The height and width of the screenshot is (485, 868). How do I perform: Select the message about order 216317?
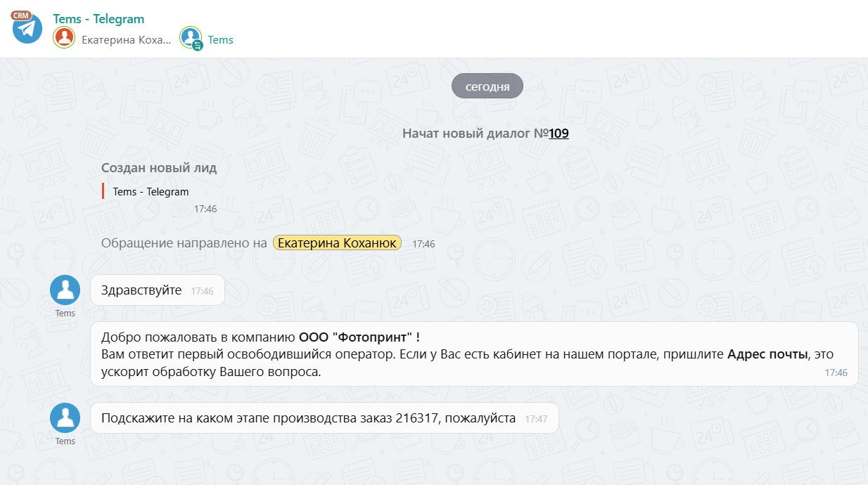pos(309,418)
